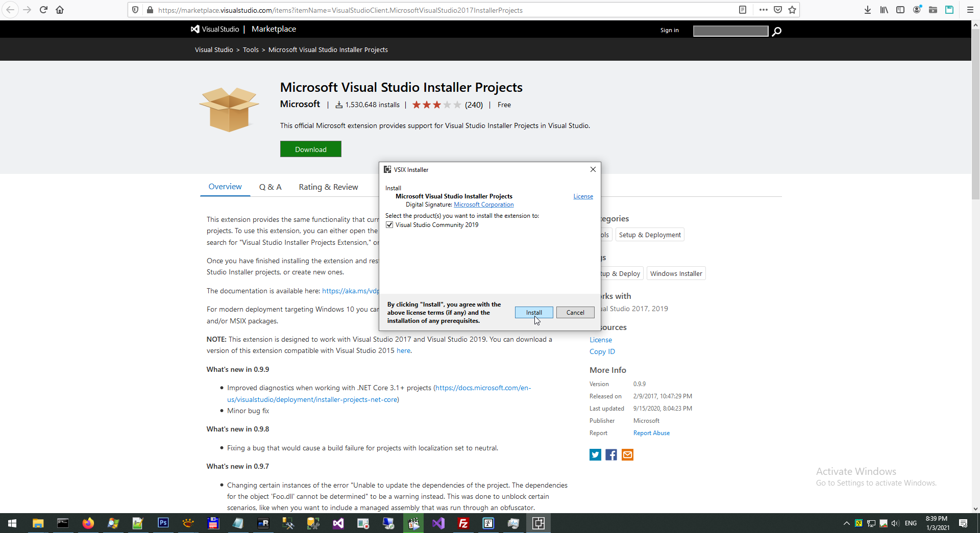Open the Microsoft Corporation digital signature link
980x533 pixels.
pos(484,205)
